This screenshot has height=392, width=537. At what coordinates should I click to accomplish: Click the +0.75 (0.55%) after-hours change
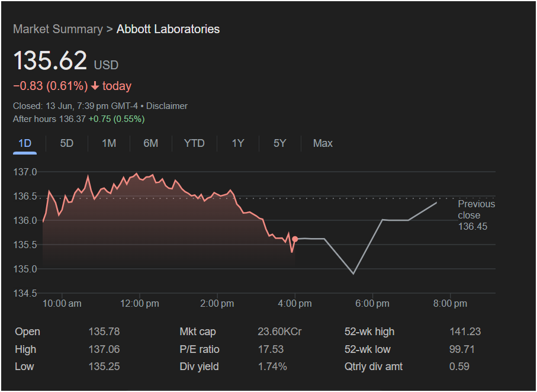click(117, 119)
